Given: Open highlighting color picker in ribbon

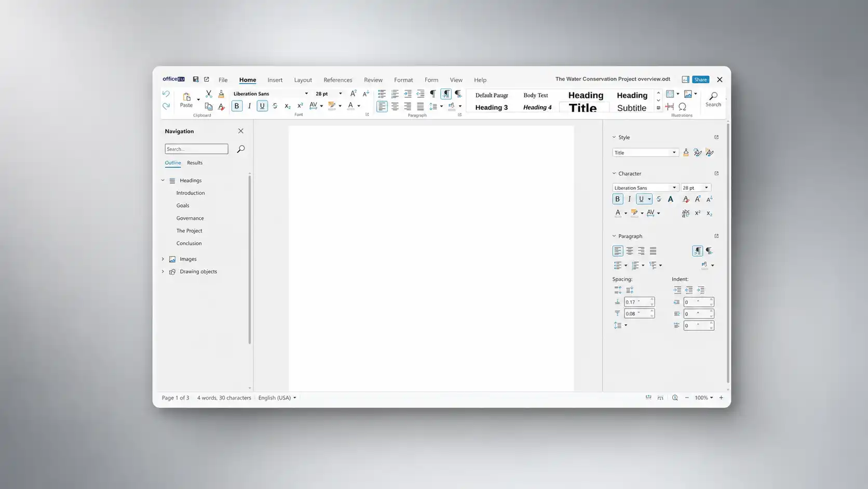Looking at the screenshot, I should (340, 106).
